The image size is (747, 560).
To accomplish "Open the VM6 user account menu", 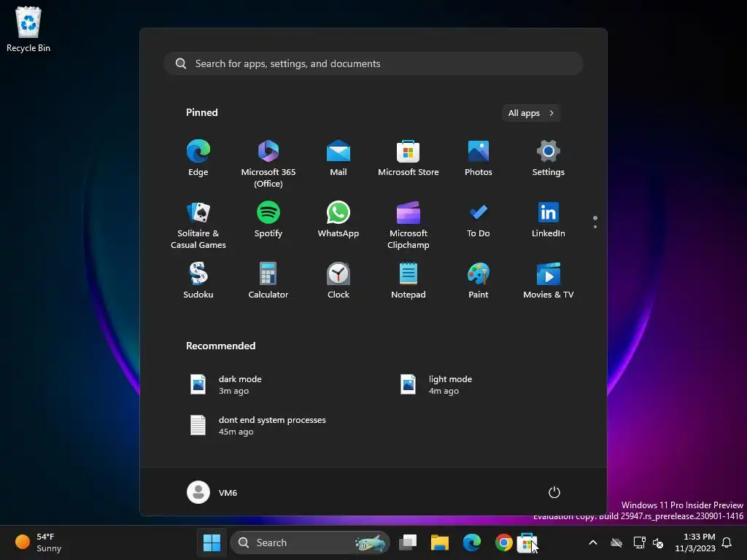I will pos(212,492).
